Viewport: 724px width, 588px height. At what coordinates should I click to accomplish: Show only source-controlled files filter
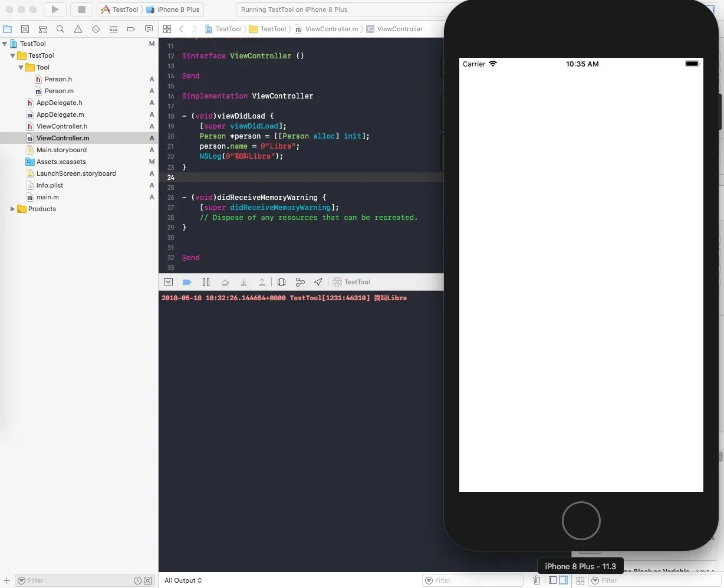click(148, 580)
